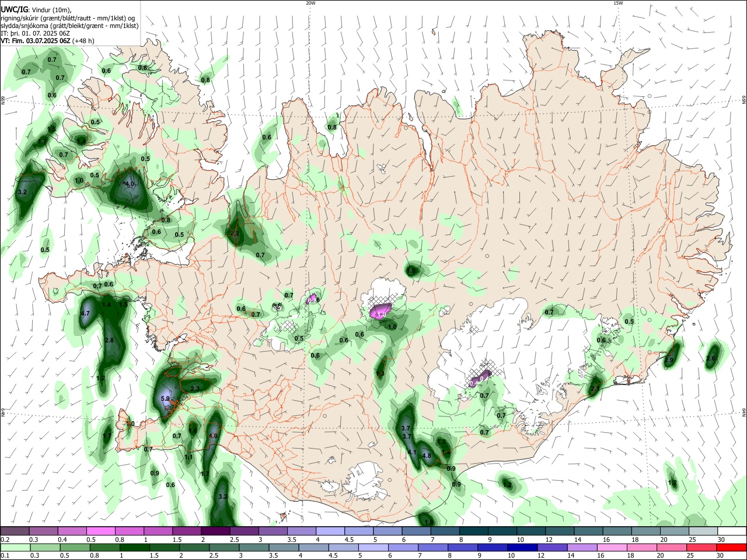
Task: Select the '4.8' rainfall value
Action: [x=426, y=456]
